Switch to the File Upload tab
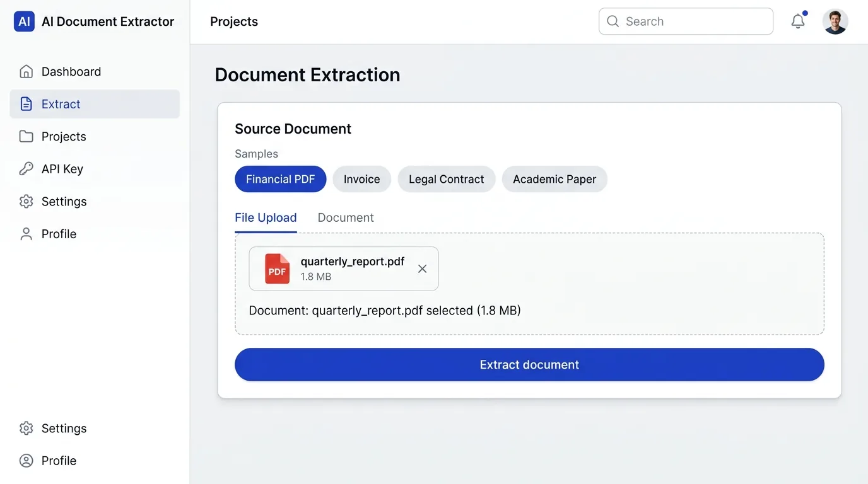 click(x=266, y=218)
